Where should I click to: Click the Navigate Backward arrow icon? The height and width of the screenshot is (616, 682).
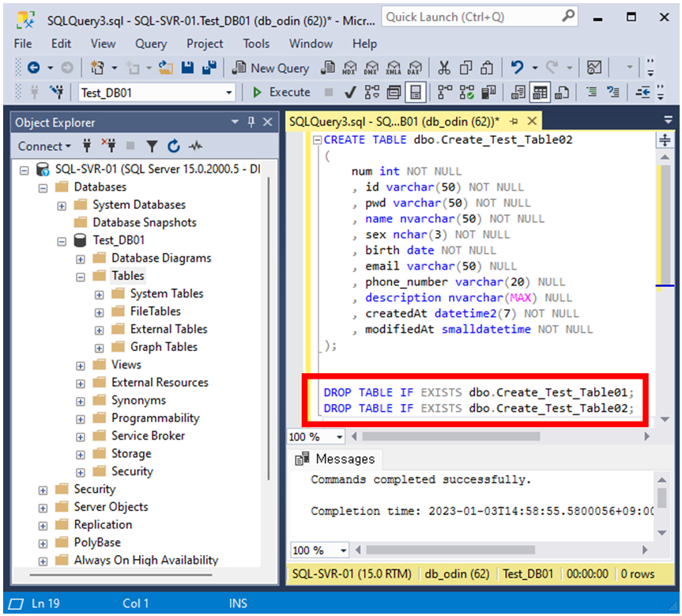click(33, 68)
